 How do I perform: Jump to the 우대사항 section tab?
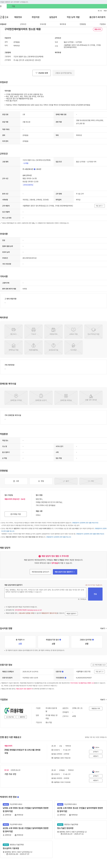tap(43, 24)
